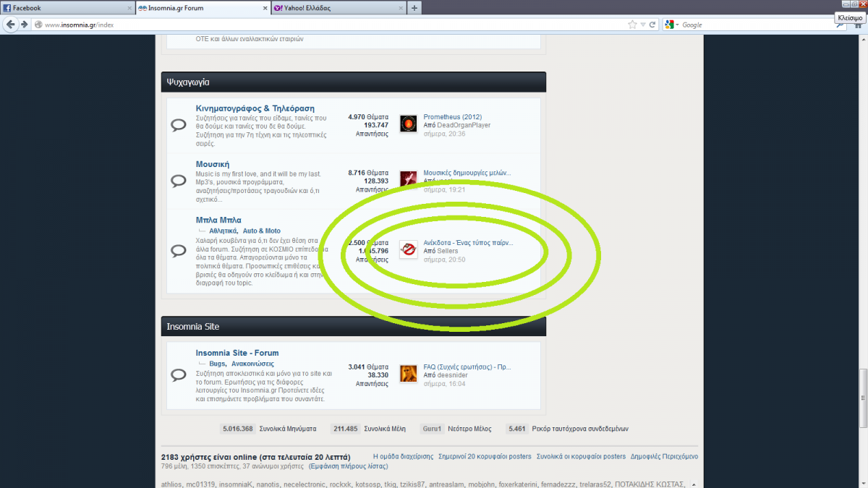Open the Μουσικές δημιουργίες μελών topic
This screenshot has height=488, width=868.
coord(467,173)
